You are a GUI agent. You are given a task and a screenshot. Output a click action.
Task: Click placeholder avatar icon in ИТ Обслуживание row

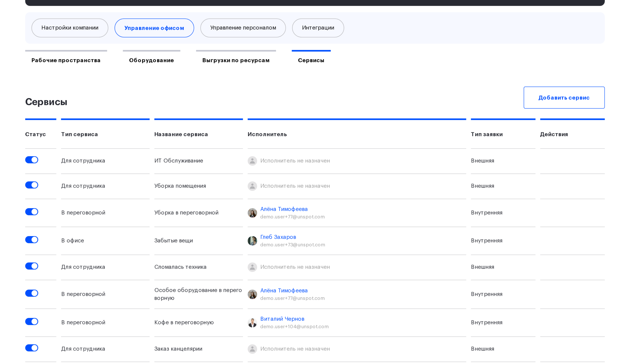point(252,161)
